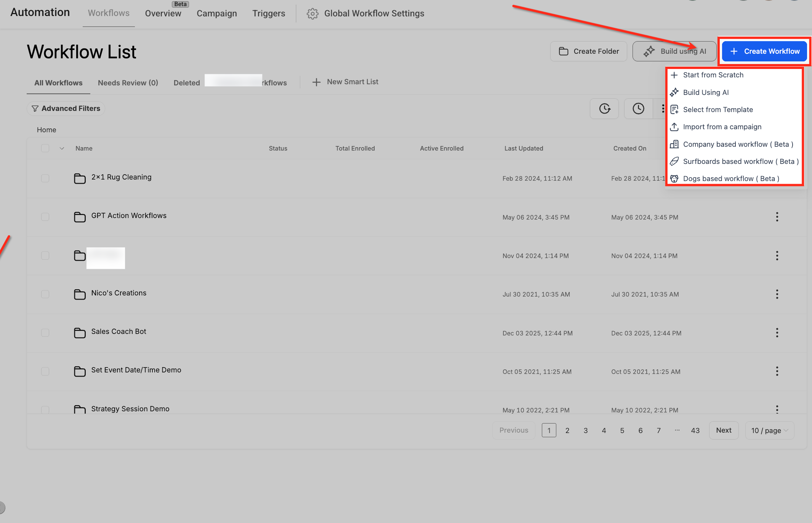Image resolution: width=812 pixels, height=523 pixels.
Task: Click the three-dot options icon beside the clock buttons
Action: coord(663,109)
